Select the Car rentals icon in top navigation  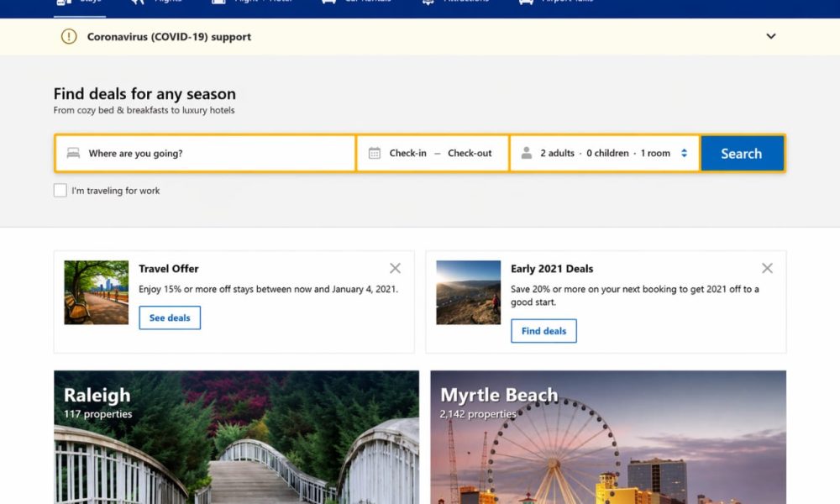[329, 3]
